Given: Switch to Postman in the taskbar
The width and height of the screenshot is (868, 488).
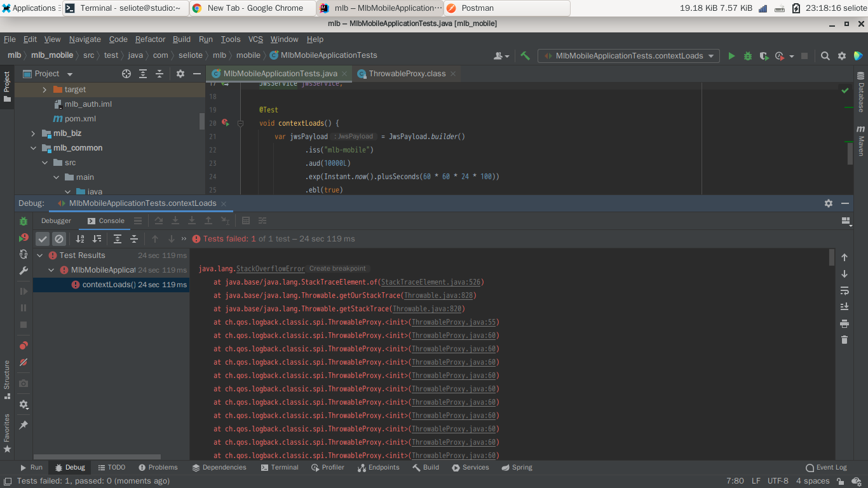Looking at the screenshot, I should click(x=506, y=8).
